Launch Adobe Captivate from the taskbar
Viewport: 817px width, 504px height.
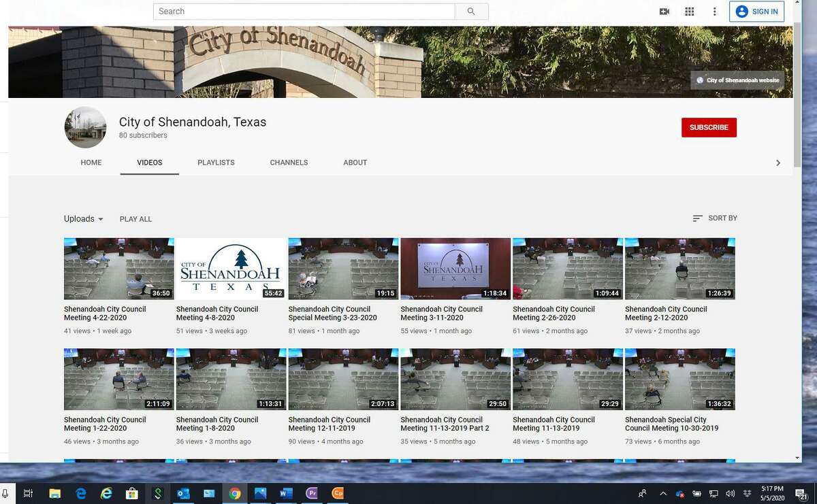(338, 494)
